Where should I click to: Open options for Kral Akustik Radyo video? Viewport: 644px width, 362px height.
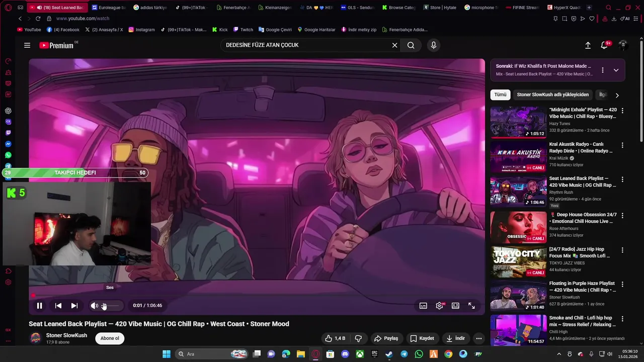[x=622, y=145]
